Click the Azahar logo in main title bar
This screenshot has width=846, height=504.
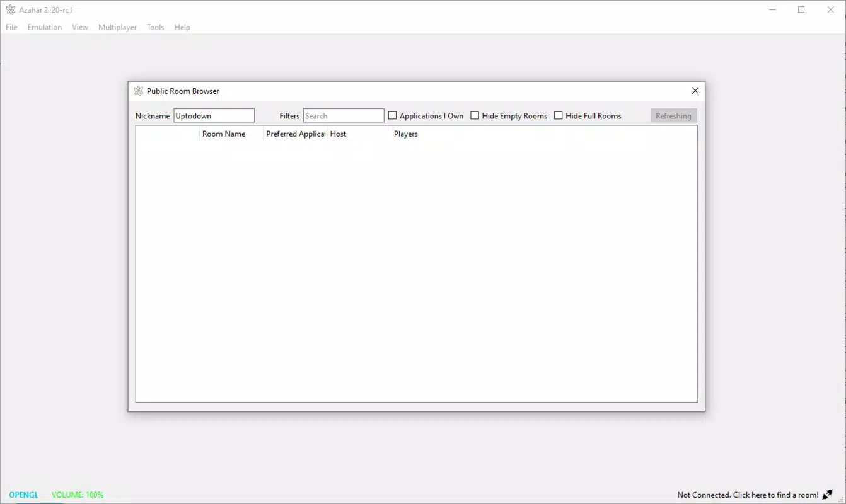click(x=11, y=10)
